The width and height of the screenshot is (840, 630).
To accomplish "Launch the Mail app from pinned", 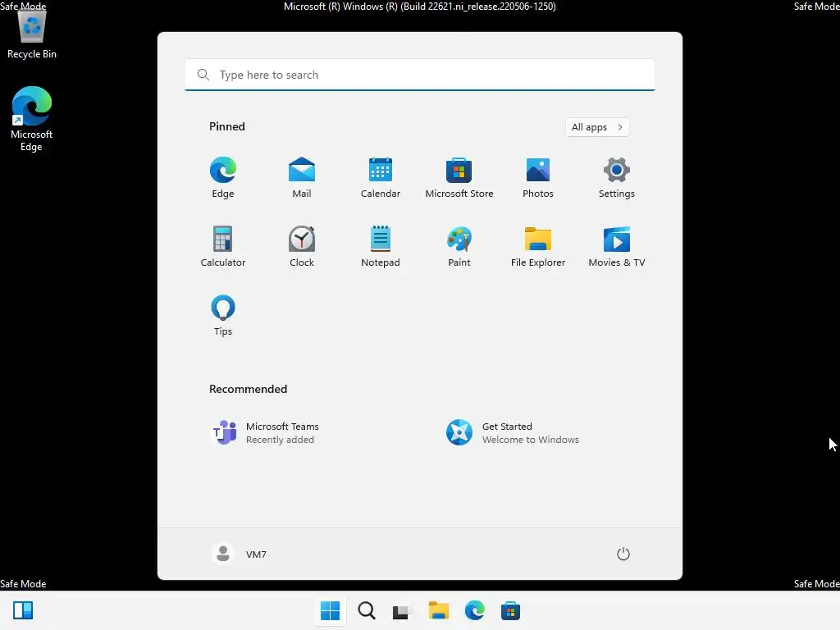I will [x=302, y=177].
